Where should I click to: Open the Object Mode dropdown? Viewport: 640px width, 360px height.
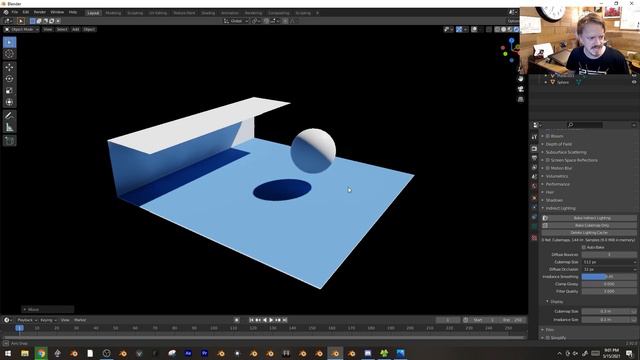click(x=22, y=29)
